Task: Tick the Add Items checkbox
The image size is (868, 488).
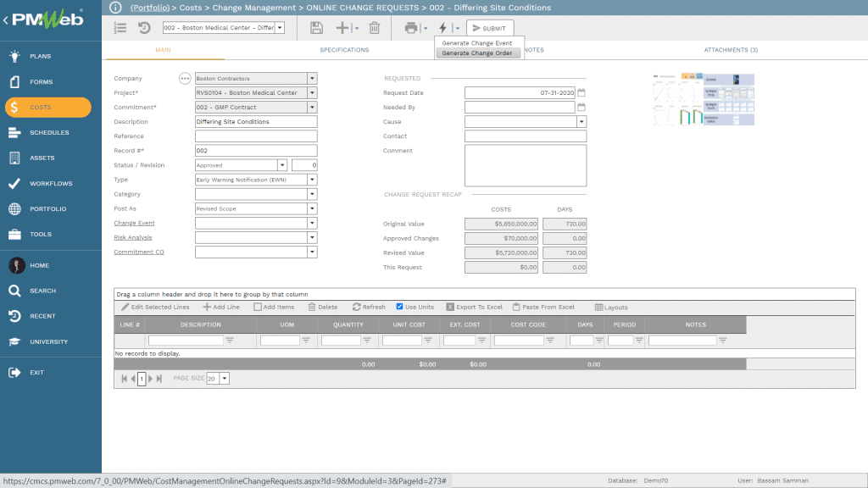Action: [x=258, y=307]
